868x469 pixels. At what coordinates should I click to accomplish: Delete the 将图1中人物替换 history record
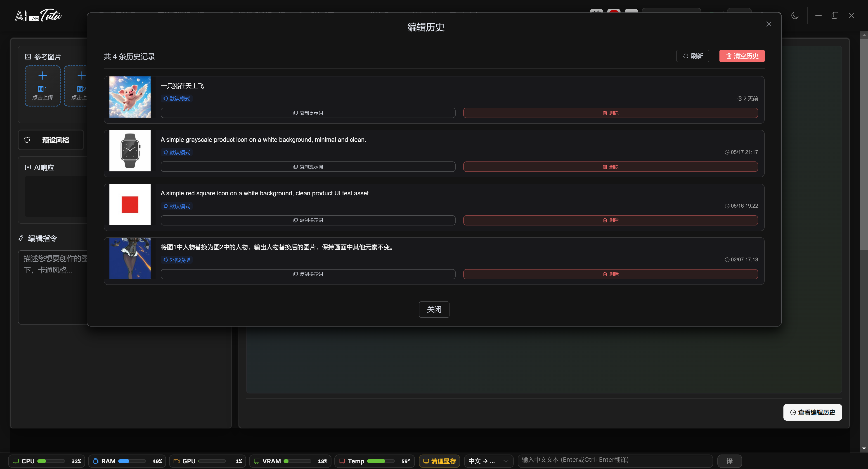tap(610, 274)
